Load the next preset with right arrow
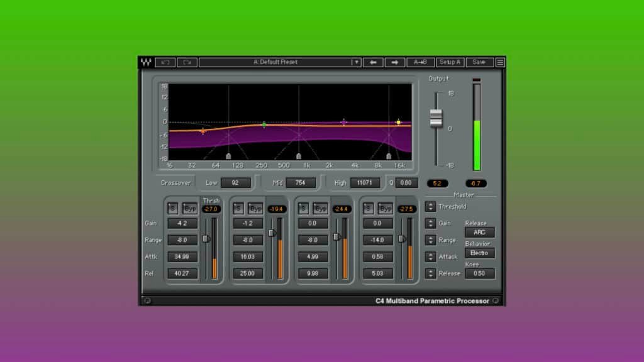Viewport: 644px width, 362px height. [395, 62]
